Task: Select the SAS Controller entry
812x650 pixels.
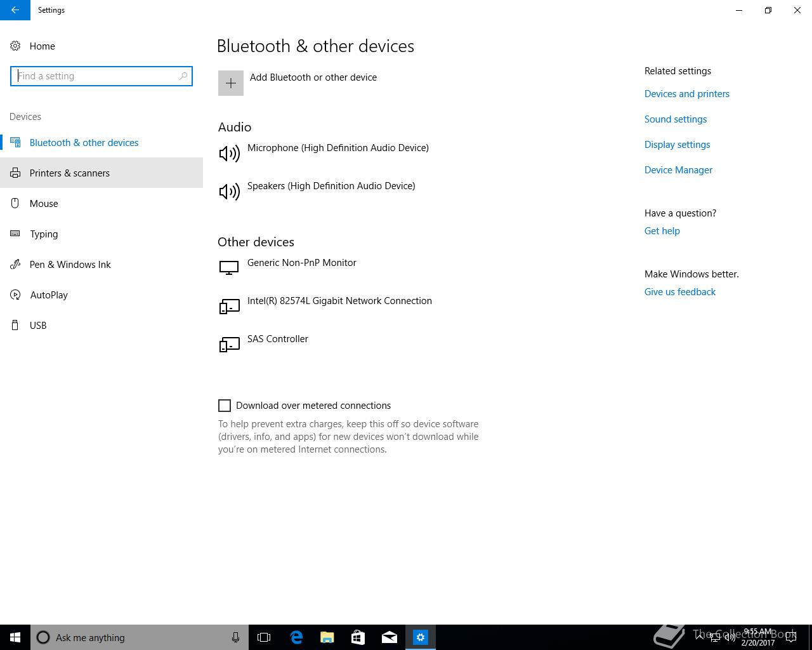Action: [278, 339]
